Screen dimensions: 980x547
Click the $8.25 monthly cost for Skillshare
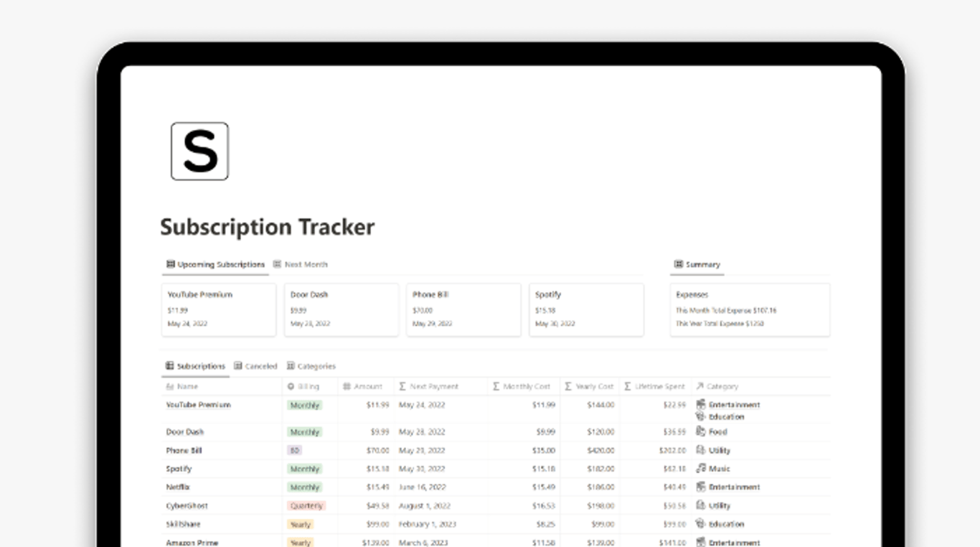pyautogui.click(x=545, y=525)
